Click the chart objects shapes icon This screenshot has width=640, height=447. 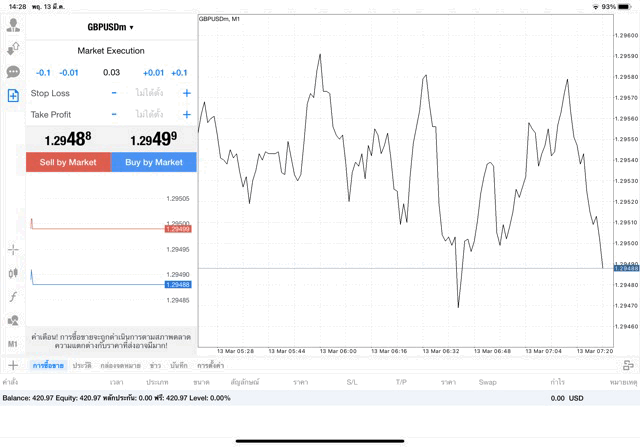(13, 321)
